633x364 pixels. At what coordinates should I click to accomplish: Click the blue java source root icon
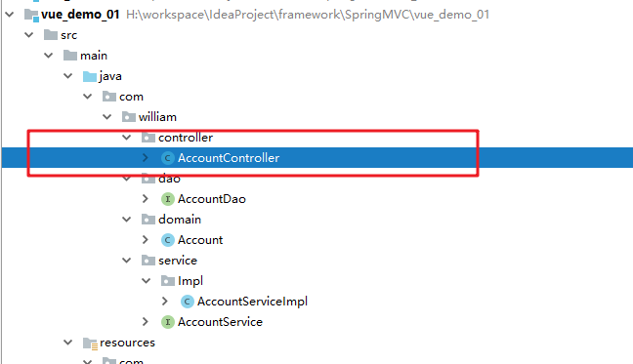pos(90,76)
